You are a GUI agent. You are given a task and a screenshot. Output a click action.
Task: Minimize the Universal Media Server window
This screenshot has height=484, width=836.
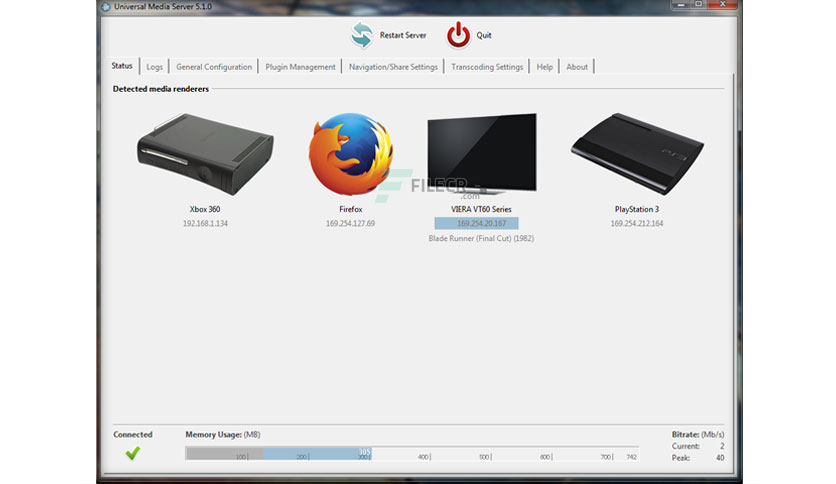click(680, 5)
